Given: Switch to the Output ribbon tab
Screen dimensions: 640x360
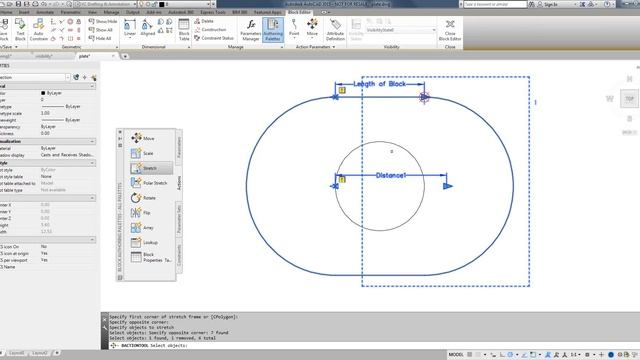Looking at the screenshot, I should click(132, 12).
